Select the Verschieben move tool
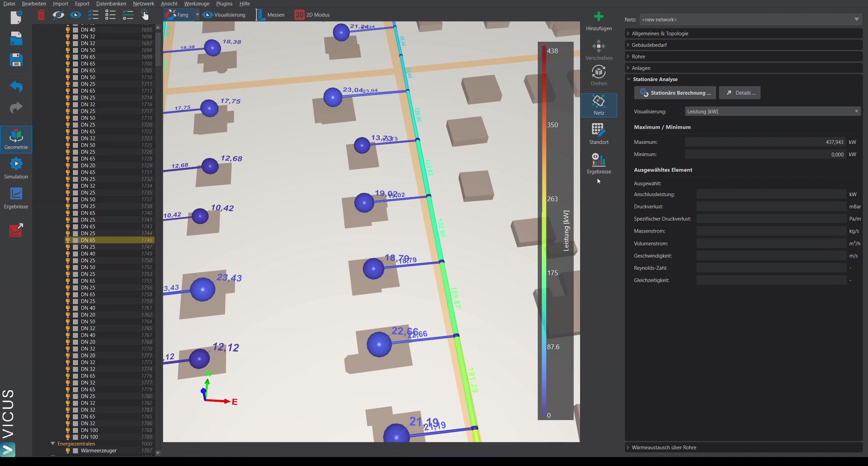 tap(599, 50)
